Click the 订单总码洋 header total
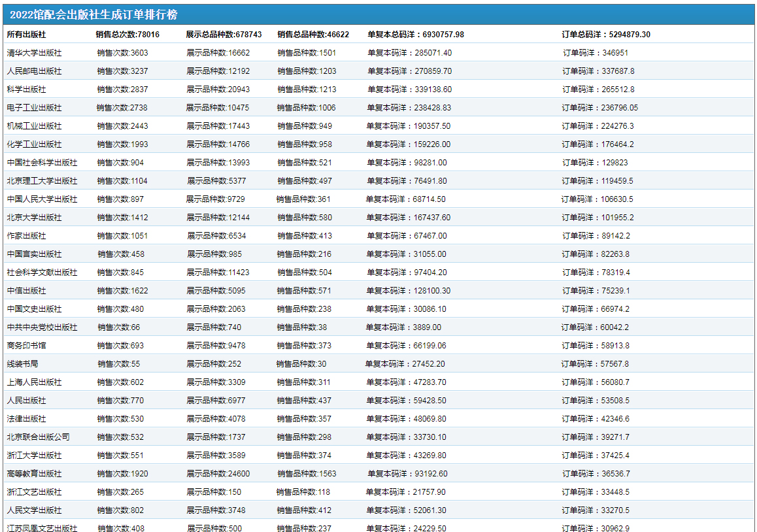The width and height of the screenshot is (757, 532). [606, 35]
